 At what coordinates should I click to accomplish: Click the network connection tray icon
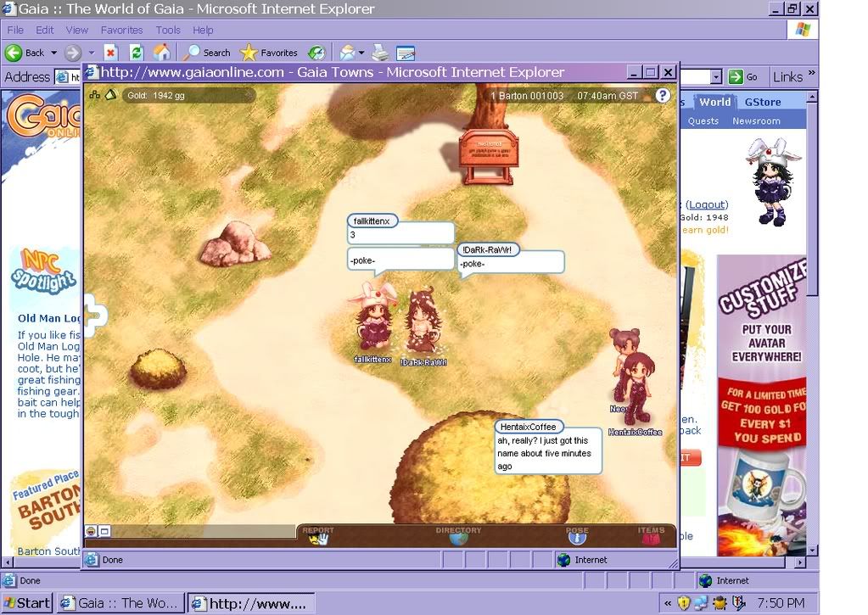702,603
